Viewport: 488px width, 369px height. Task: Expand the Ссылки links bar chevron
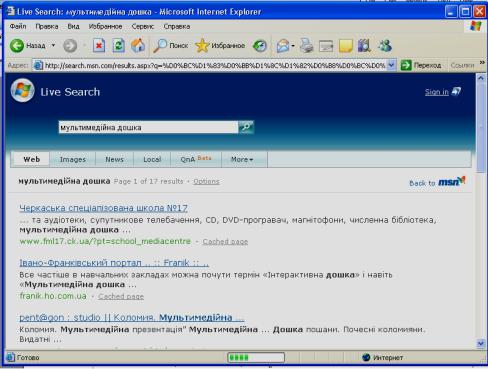[482, 63]
